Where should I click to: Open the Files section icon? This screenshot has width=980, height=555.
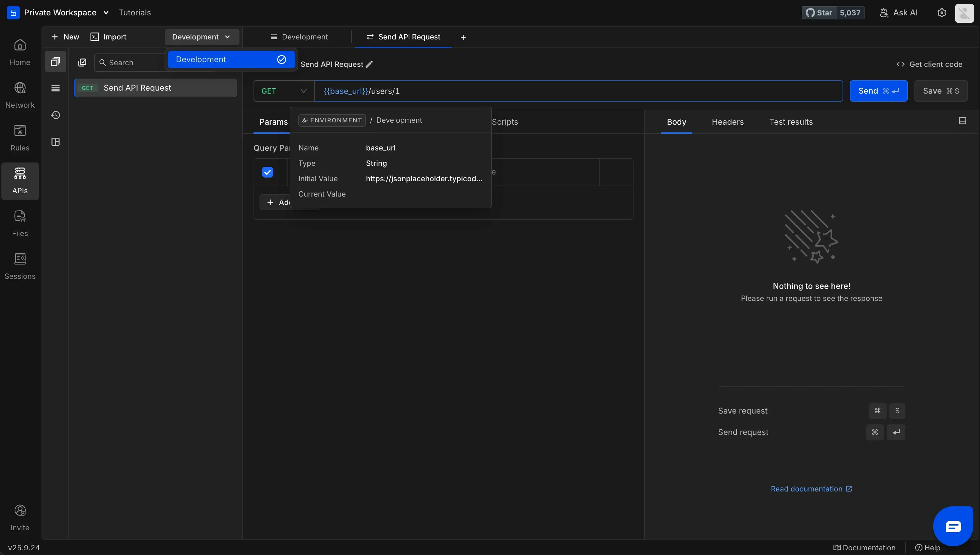click(x=20, y=217)
